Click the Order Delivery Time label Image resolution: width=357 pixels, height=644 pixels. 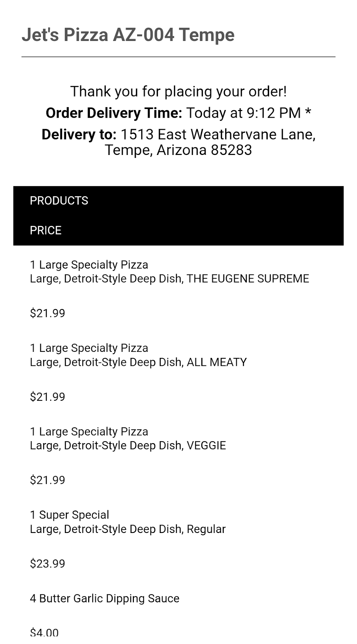[114, 113]
